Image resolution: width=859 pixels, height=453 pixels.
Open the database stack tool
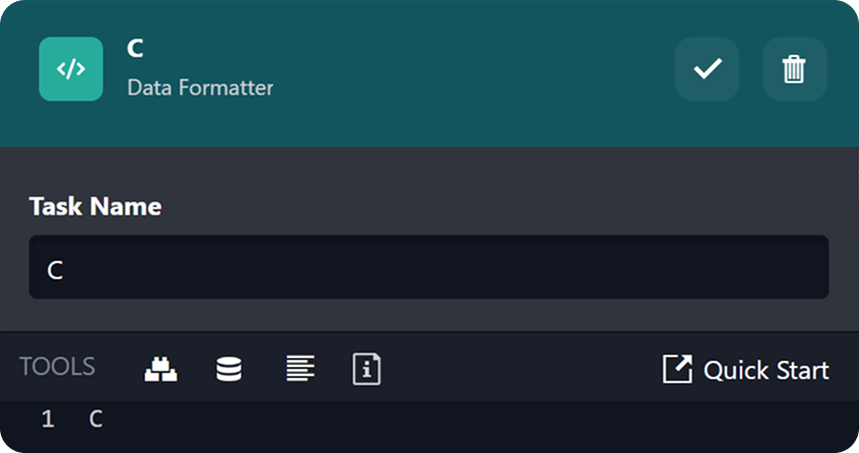[x=229, y=369]
